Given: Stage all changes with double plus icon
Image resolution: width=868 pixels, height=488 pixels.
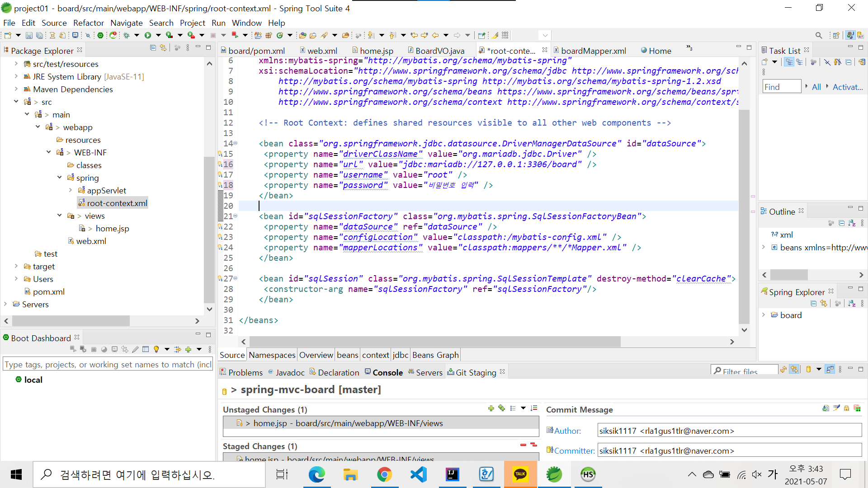Looking at the screenshot, I should [x=501, y=408].
